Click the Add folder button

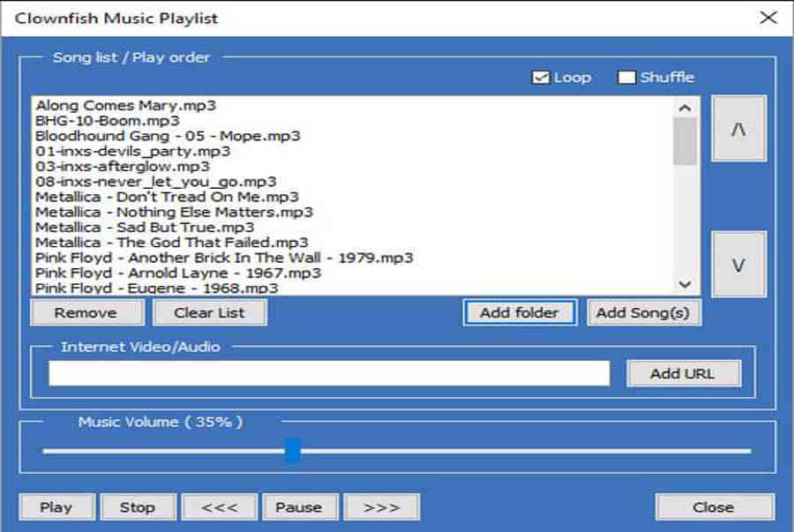519,312
